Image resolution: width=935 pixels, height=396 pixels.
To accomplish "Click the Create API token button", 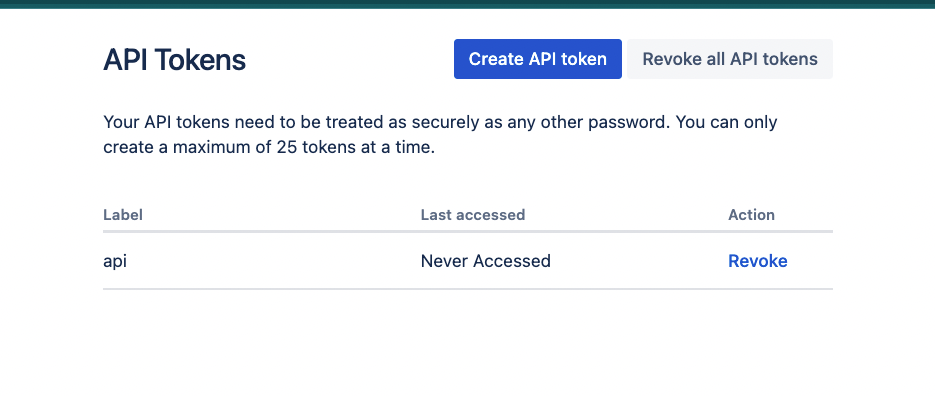I will [537, 59].
